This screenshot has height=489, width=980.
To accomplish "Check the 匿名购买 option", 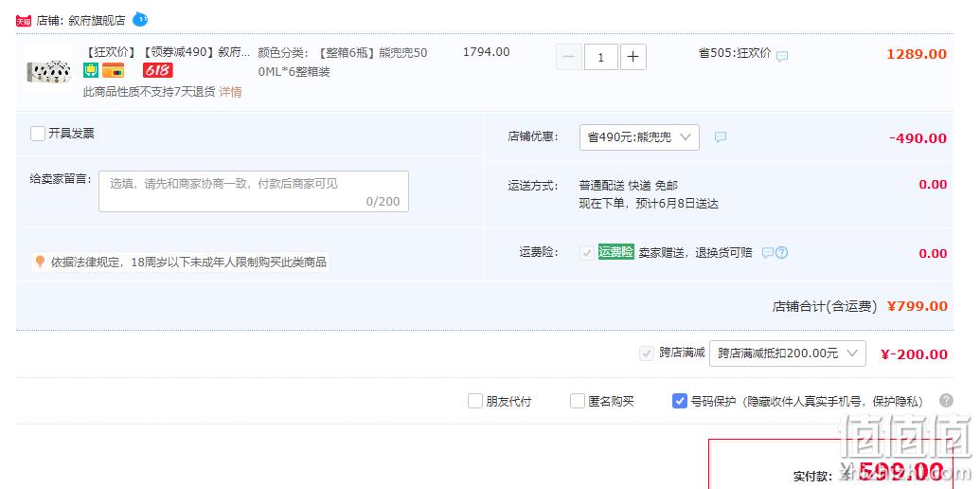I will [x=578, y=401].
